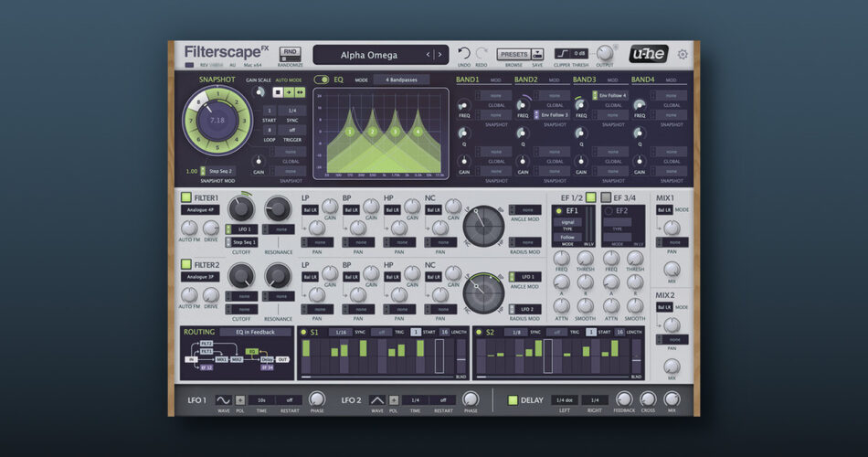Toggle the EQ on/off switch

pyautogui.click(x=322, y=80)
